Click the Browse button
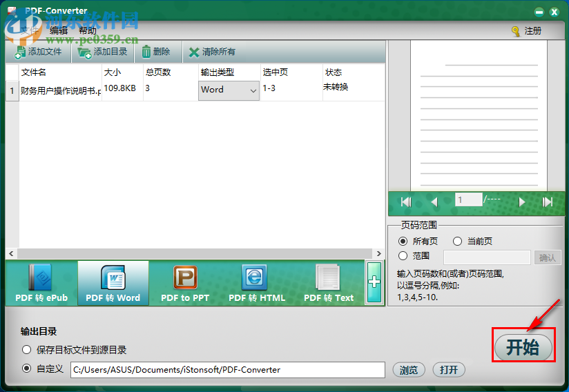This screenshot has height=392, width=569. 409,370
